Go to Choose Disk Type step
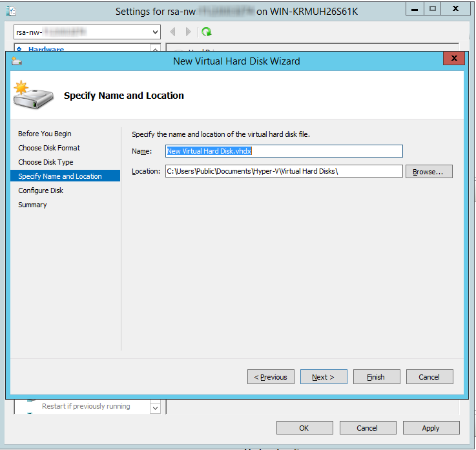 (x=46, y=162)
